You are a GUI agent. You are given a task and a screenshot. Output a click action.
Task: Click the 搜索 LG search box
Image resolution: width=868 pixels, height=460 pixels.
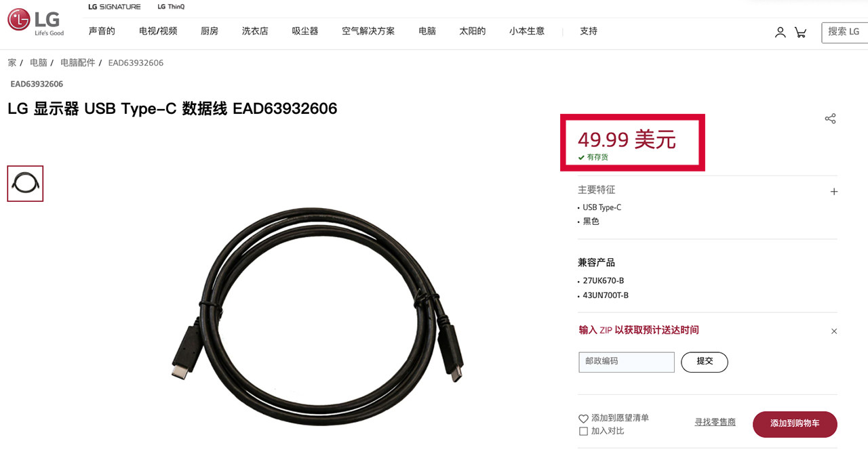coord(845,32)
